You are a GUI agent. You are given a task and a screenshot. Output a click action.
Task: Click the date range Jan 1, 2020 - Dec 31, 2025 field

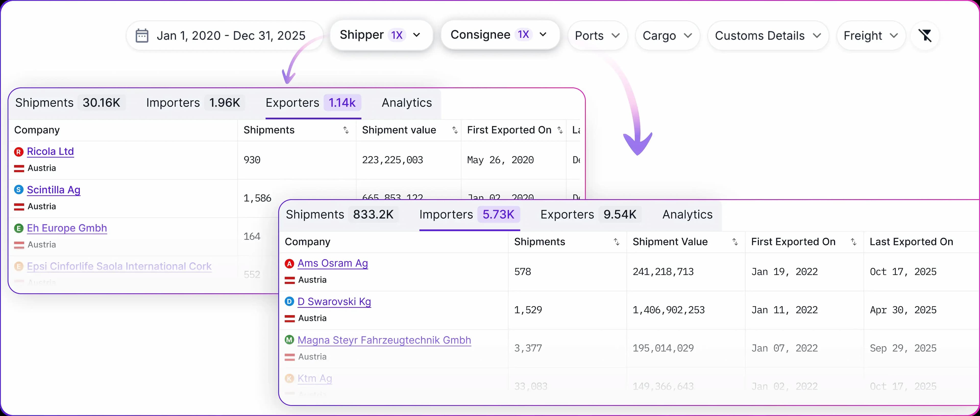click(x=230, y=36)
